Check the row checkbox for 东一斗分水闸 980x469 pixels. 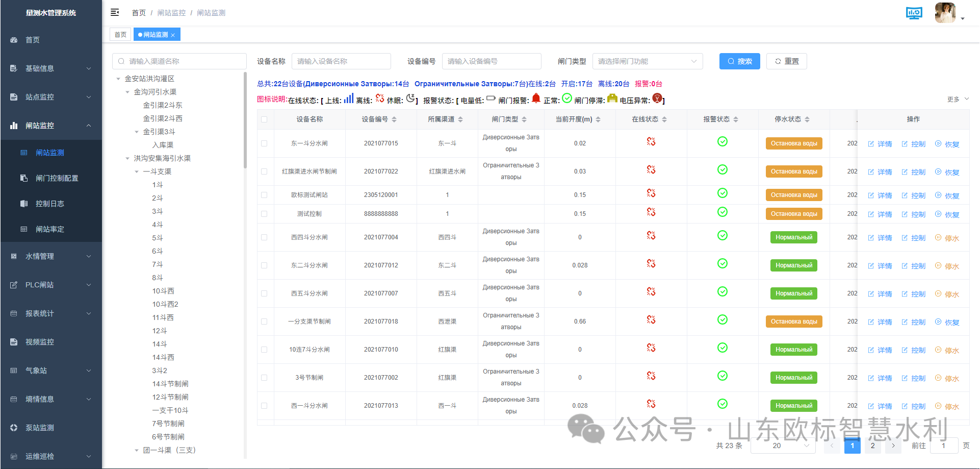click(264, 143)
